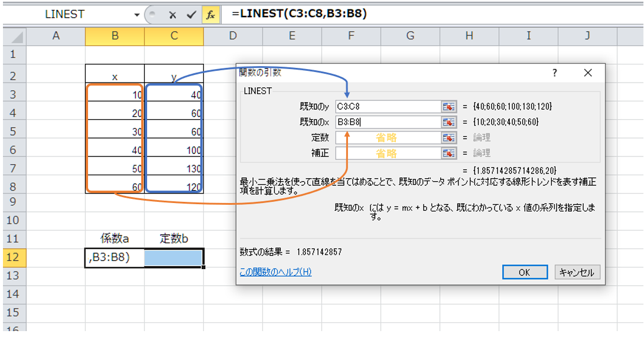Select column F header
The width and height of the screenshot is (644, 337).
pyautogui.click(x=351, y=36)
